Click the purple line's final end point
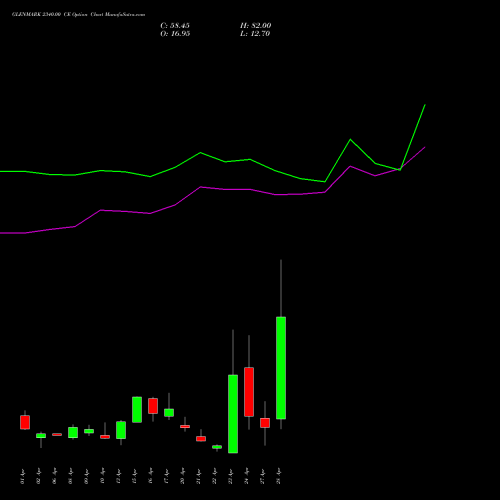Viewport: 500px width, 500px height. click(425, 147)
